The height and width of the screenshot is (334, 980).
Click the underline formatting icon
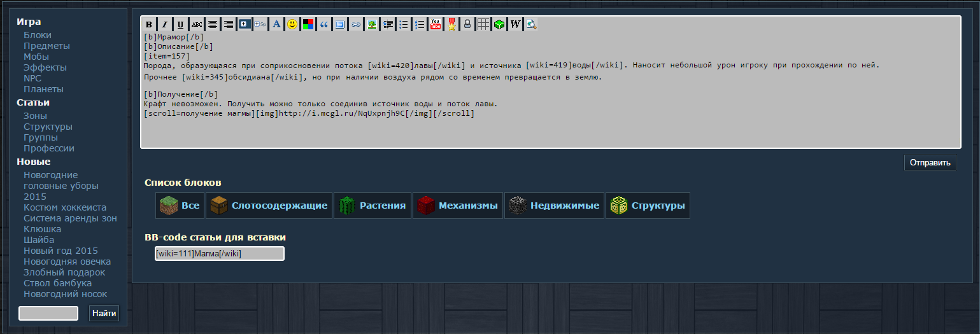pyautogui.click(x=181, y=24)
